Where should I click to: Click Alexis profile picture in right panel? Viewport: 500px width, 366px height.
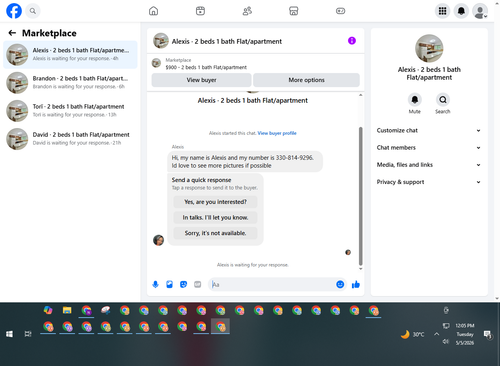click(429, 48)
